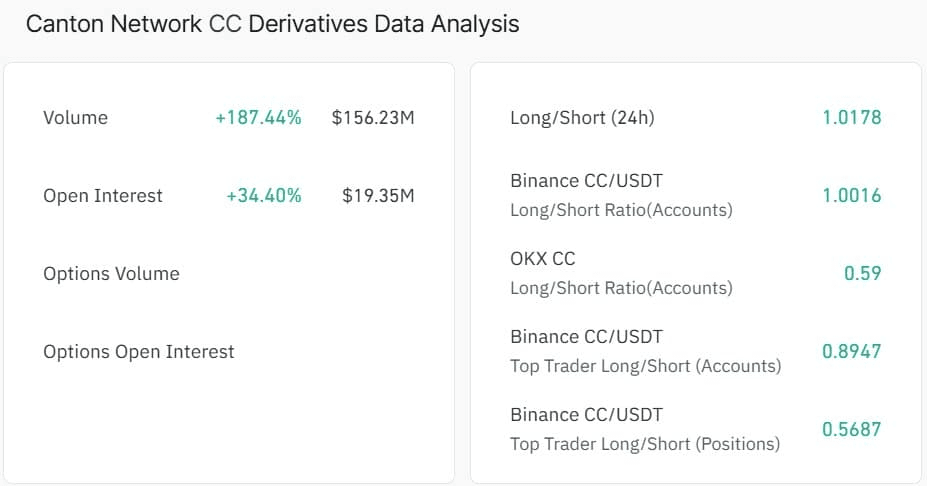The image size is (927, 486).
Task: Click the +187.44% volume change
Action: (x=258, y=118)
